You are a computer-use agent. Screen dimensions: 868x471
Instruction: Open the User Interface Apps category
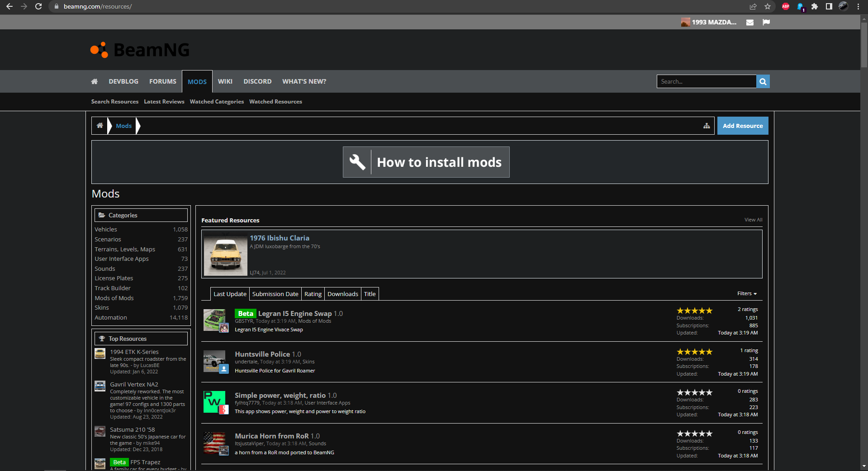coord(122,259)
